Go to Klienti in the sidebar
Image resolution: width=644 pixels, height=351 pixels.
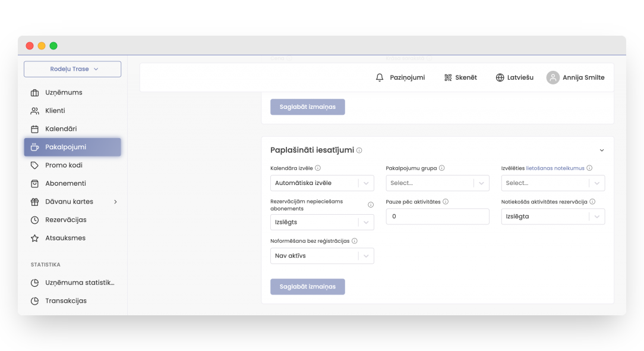55,111
